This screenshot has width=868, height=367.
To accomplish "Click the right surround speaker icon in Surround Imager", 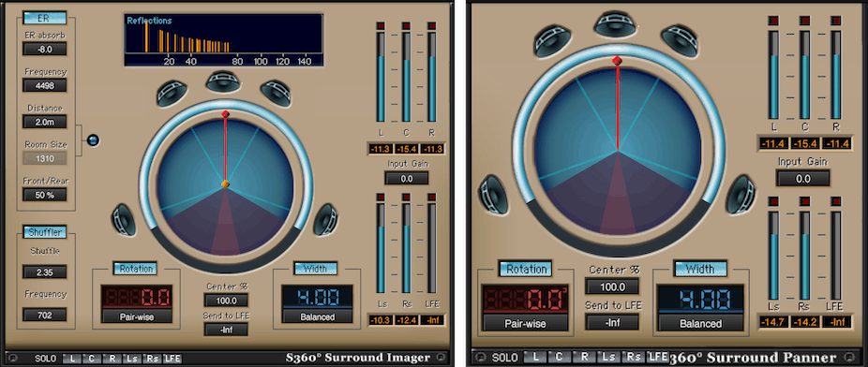I will coord(325,219).
